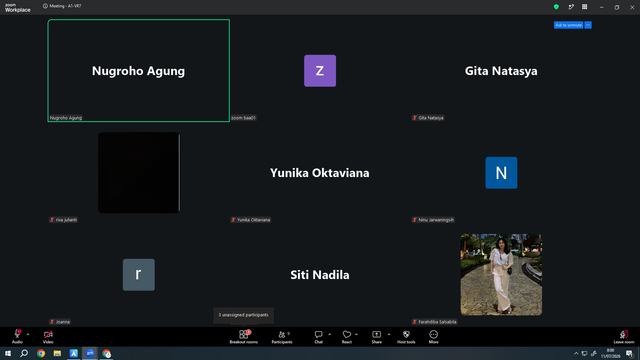The image size is (640, 360).
Task: Open the blue more button beside Ask to unmute
Action: pos(588,25)
